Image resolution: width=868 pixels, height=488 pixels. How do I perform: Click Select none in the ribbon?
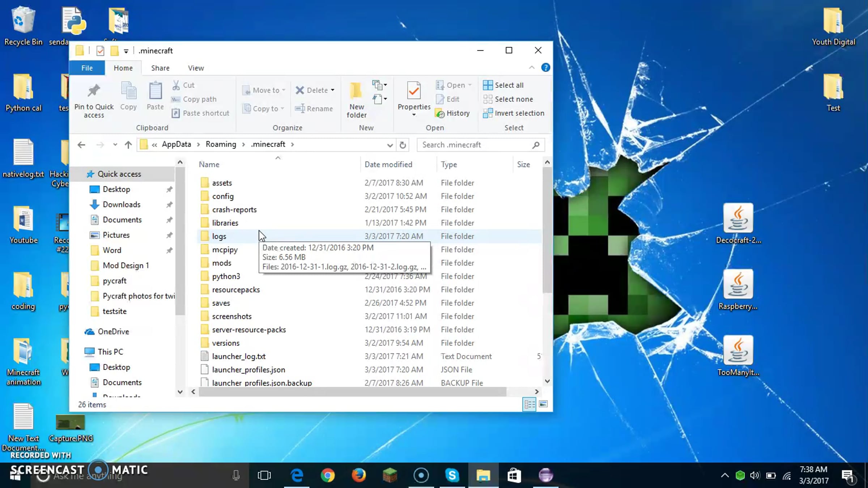(508, 99)
